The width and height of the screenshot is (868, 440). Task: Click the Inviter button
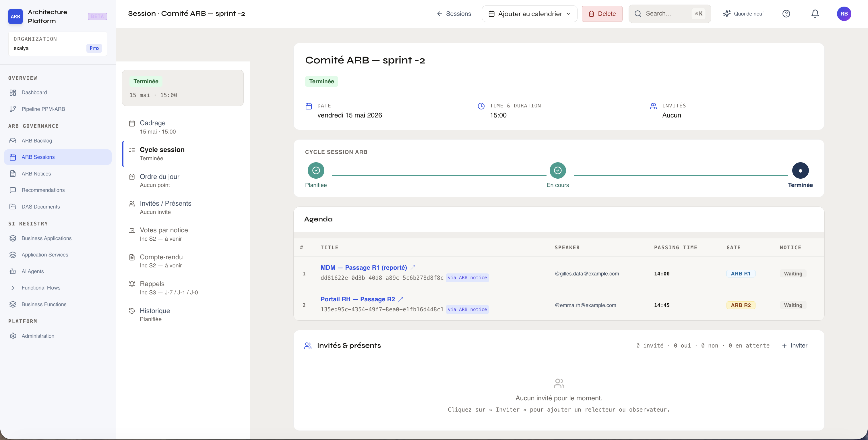click(x=795, y=346)
